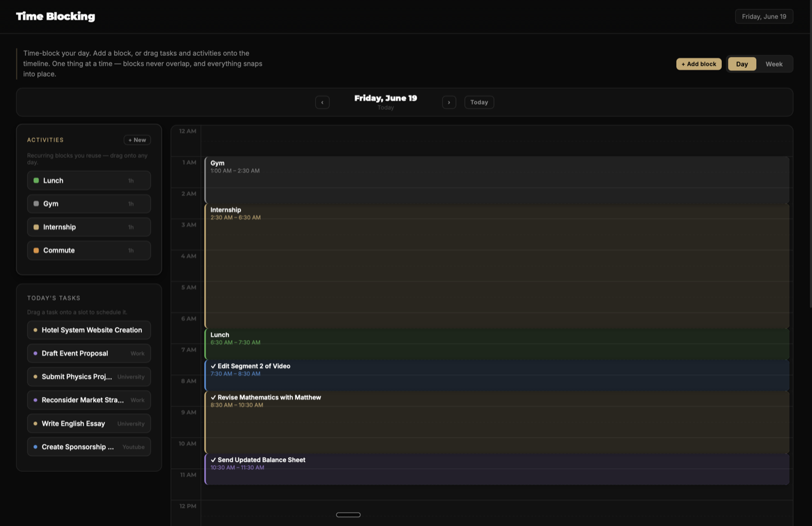The image size is (812, 526).
Task: Open the Submit Physics Proj... task
Action: 89,377
